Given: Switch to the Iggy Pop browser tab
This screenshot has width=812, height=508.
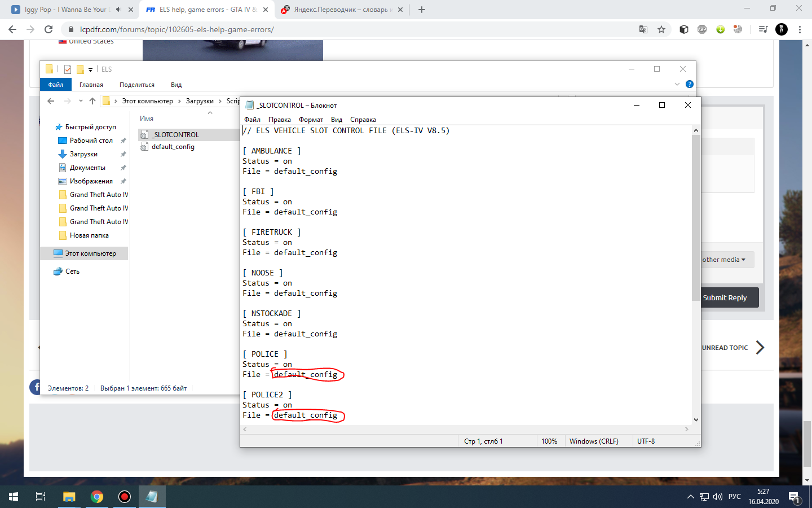Looking at the screenshot, I should tap(73, 10).
